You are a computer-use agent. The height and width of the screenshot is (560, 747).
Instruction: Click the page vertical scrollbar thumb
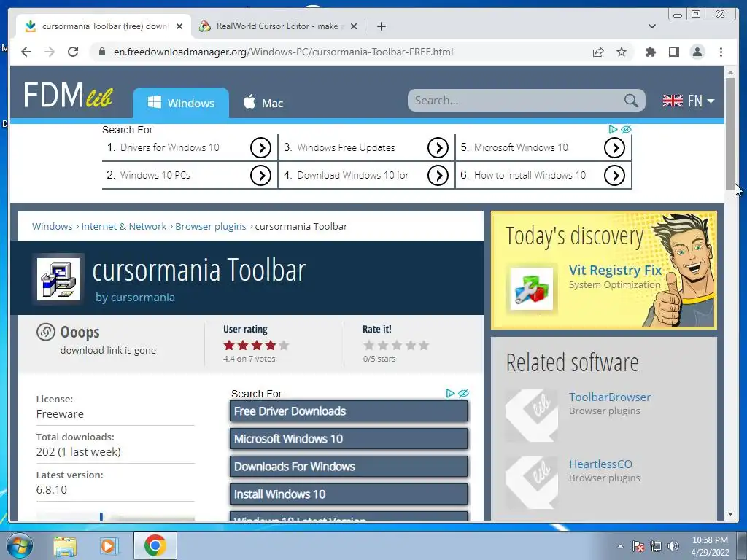pos(730,133)
